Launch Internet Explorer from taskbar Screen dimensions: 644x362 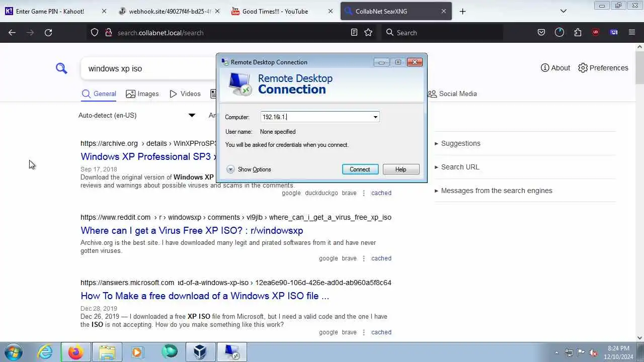coord(45,352)
